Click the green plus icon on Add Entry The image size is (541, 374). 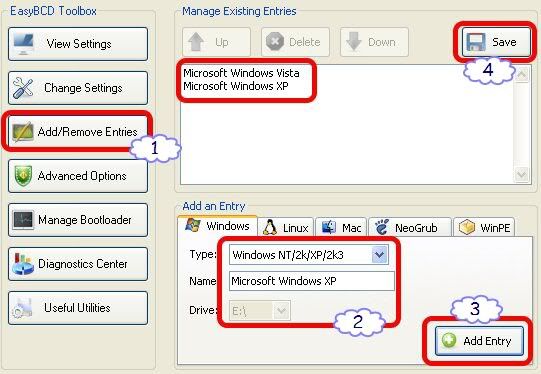coord(449,341)
